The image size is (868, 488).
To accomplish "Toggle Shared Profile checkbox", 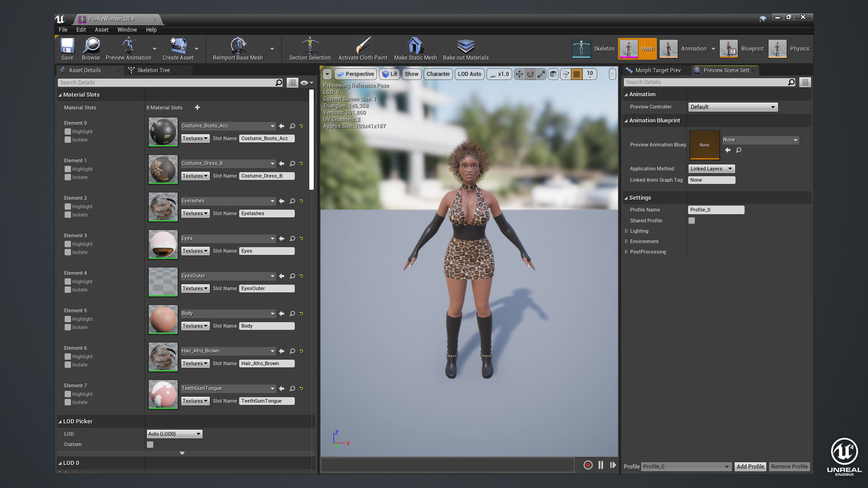I will 692,221.
